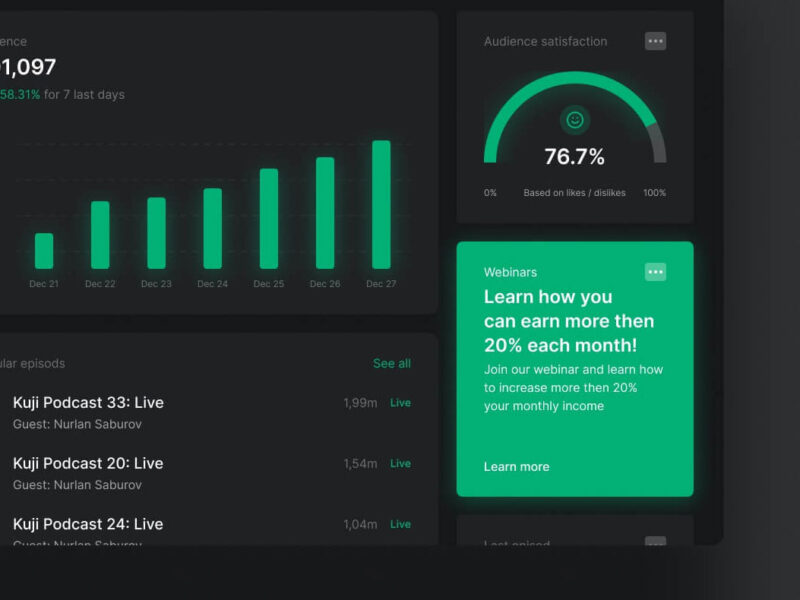
Task: Select the Kuji Podcast 24: Live episode
Action: coord(88,524)
